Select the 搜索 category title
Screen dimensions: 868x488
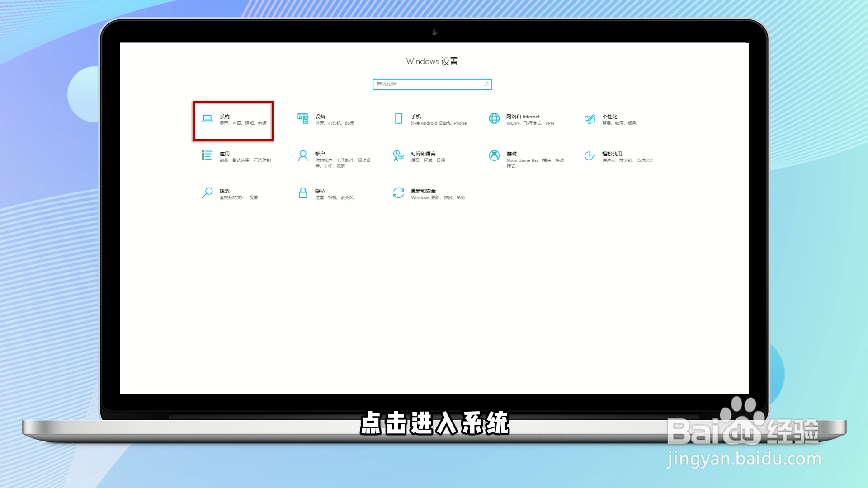(x=225, y=191)
